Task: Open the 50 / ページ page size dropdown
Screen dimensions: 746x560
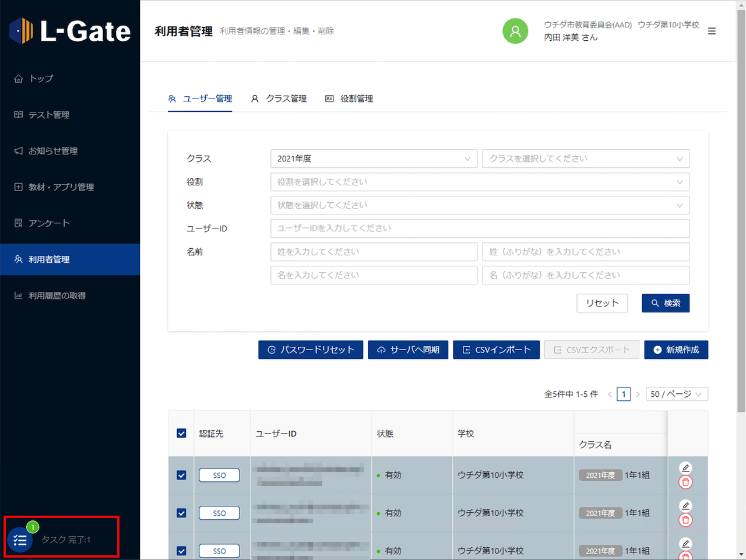Action: [676, 394]
